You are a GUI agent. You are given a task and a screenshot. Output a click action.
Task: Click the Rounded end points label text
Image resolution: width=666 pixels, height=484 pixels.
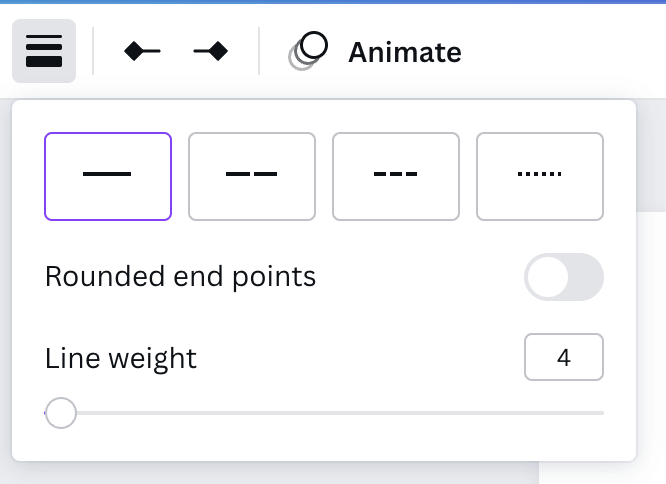click(x=180, y=277)
